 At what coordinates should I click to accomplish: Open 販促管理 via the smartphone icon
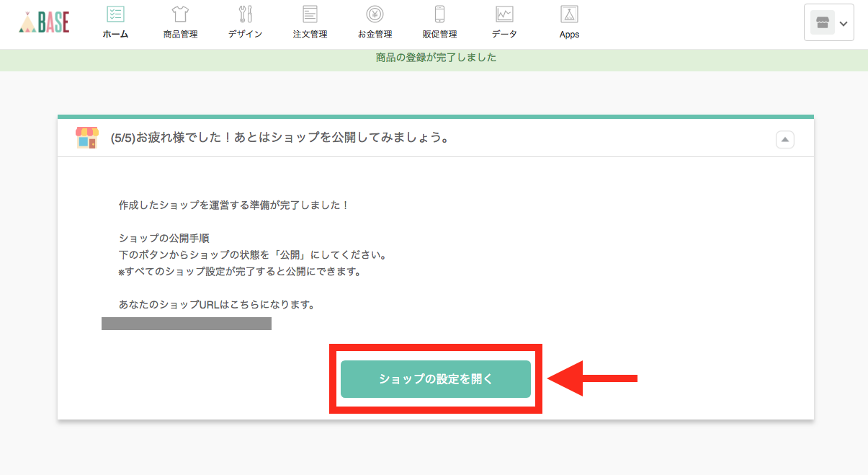[x=439, y=14]
